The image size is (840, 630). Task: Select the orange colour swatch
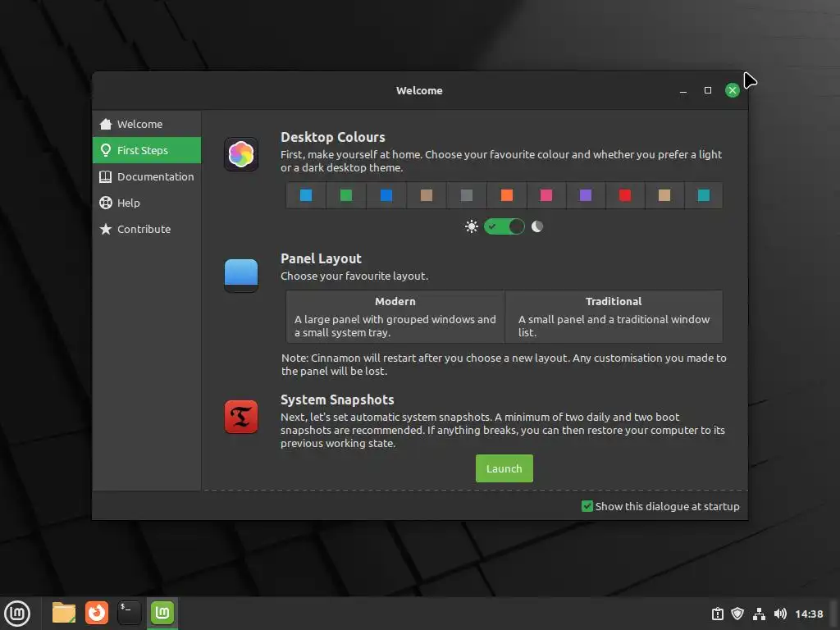(x=506, y=195)
